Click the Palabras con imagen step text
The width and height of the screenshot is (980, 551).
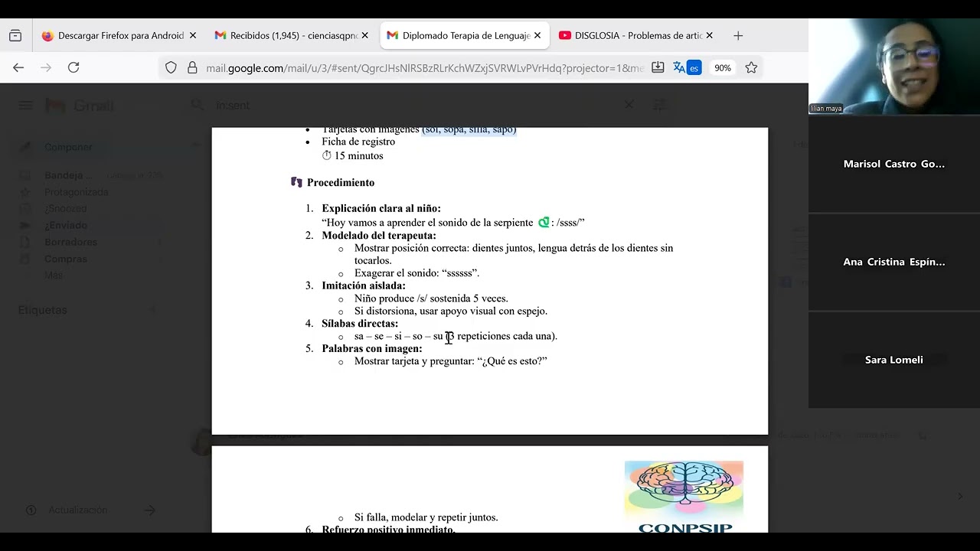[x=372, y=348]
